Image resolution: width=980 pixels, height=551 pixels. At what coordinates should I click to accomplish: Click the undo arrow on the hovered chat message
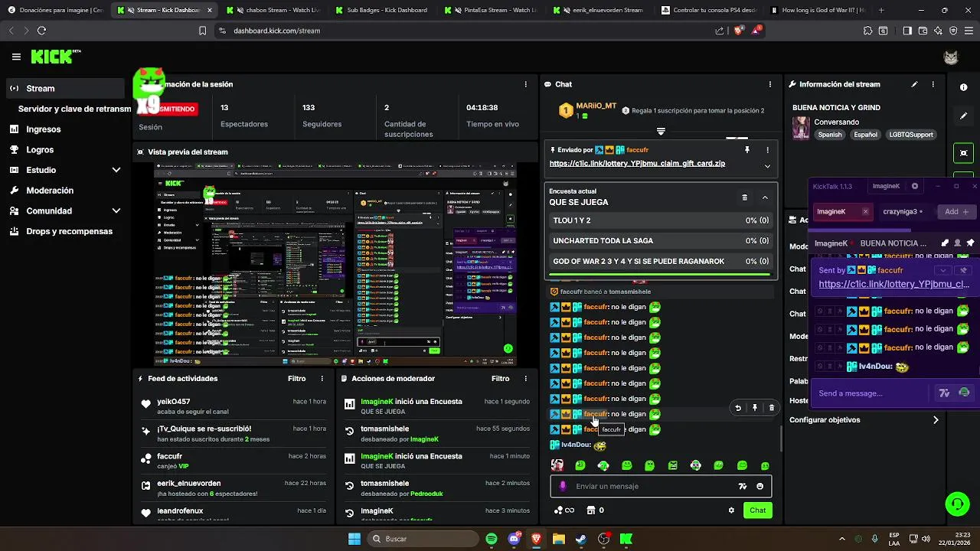738,408
